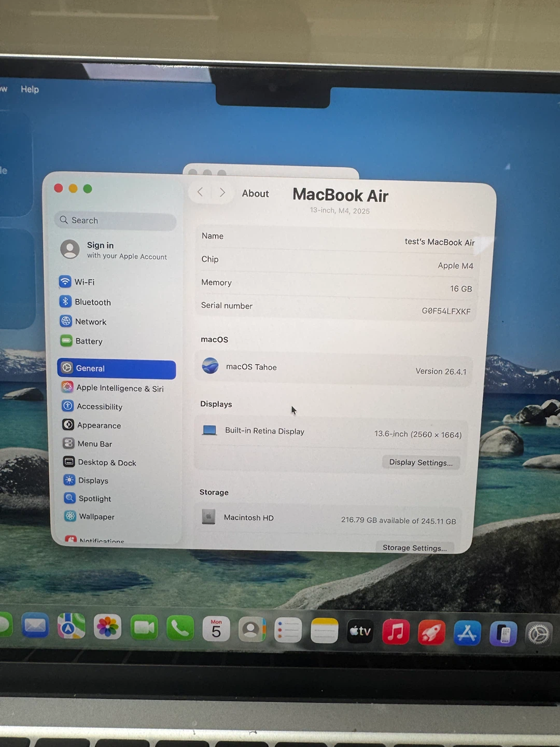Screen dimensions: 560x747
Task: Open Apple TV from the Dock
Action: pyautogui.click(x=360, y=631)
